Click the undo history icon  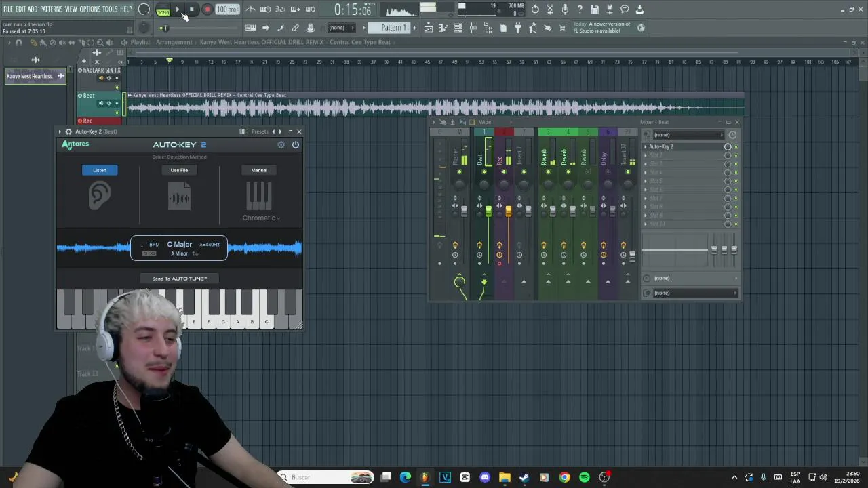(x=535, y=9)
